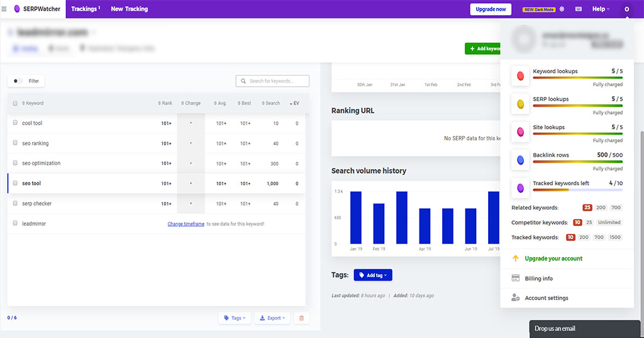Click the green Add keywords button
644x338 pixels.
(x=483, y=48)
